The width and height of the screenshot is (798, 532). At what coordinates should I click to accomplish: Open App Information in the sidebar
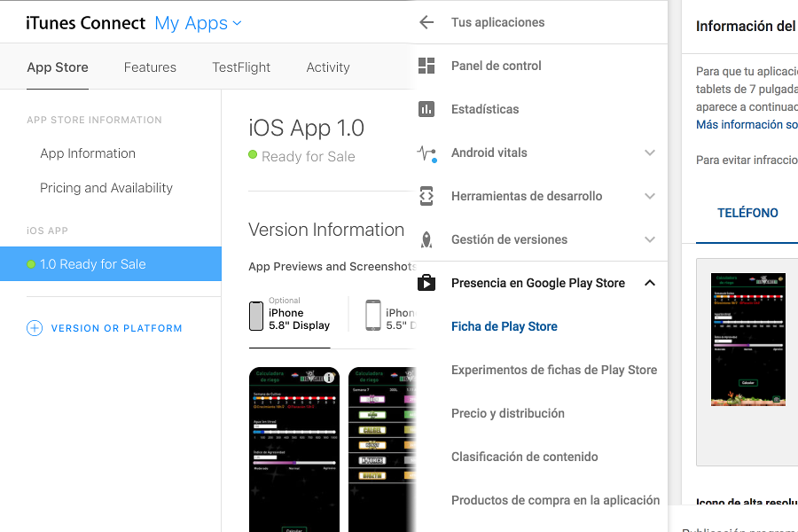[88, 153]
